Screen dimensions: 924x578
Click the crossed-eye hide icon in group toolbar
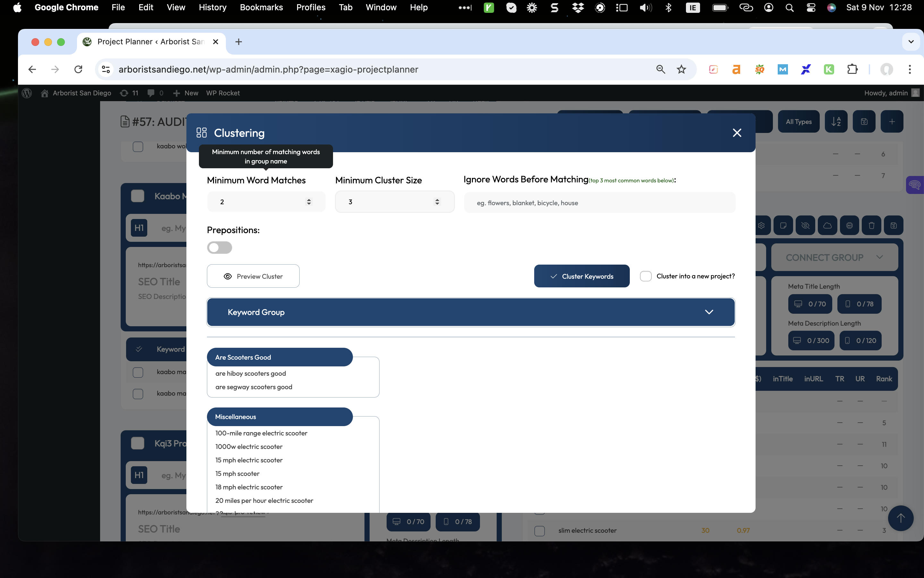point(805,225)
